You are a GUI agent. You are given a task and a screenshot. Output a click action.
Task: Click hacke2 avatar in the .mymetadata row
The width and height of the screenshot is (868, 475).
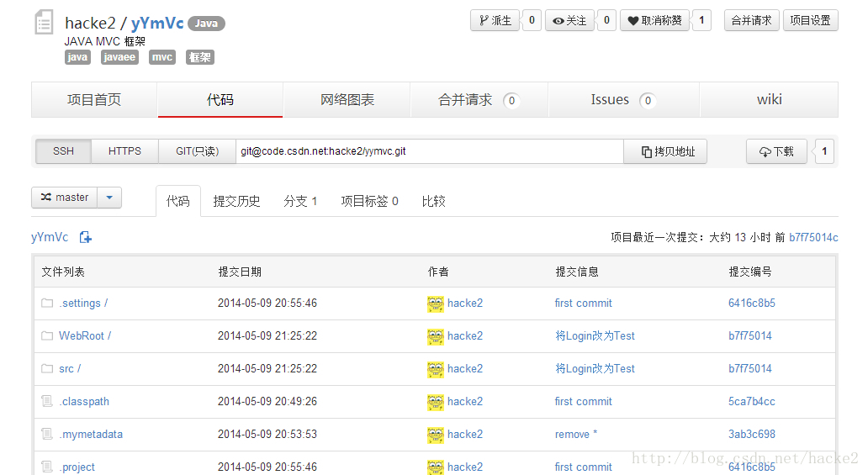435,434
